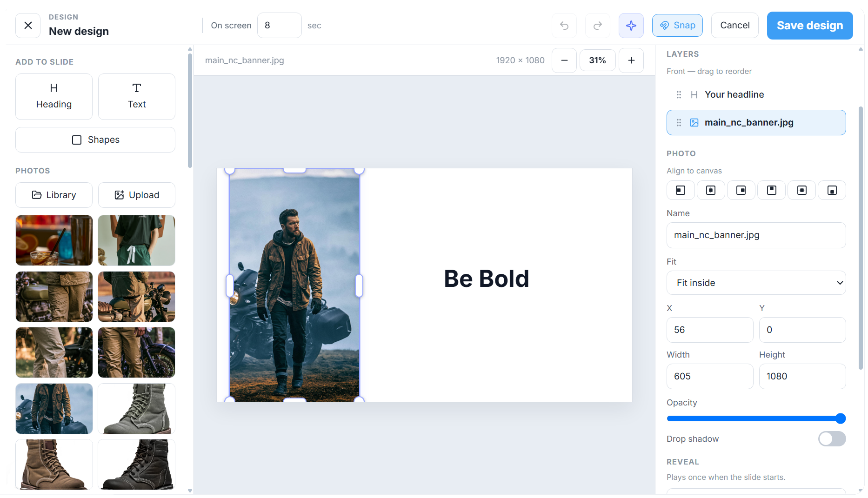
Task: Open the Shapes option
Action: pos(95,139)
